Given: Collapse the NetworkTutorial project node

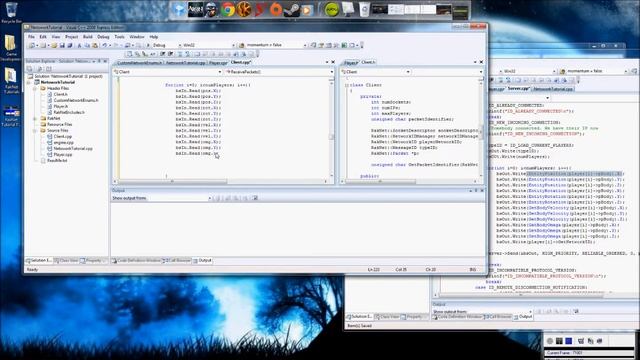Looking at the screenshot, I should [29, 82].
